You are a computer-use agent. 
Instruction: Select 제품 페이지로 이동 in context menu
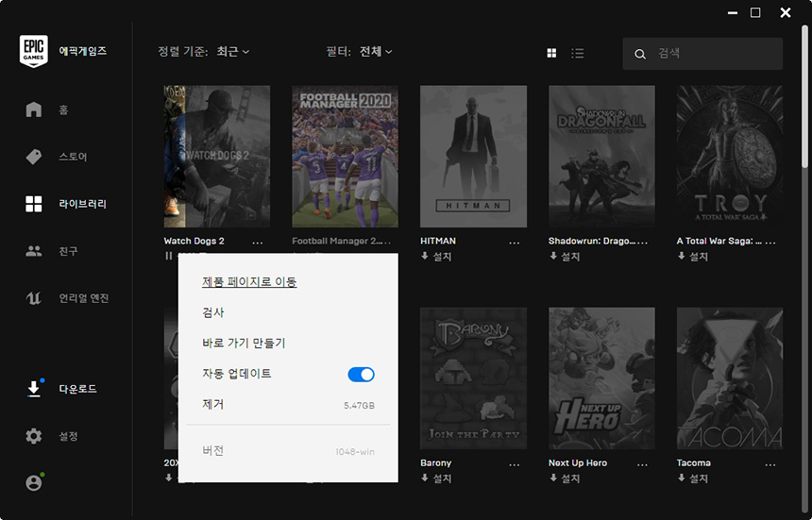click(249, 282)
